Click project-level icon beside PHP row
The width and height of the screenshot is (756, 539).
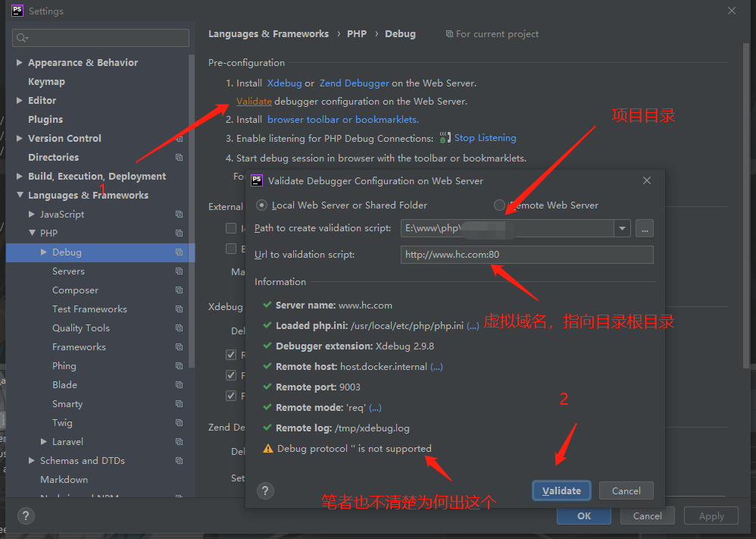[x=180, y=233]
